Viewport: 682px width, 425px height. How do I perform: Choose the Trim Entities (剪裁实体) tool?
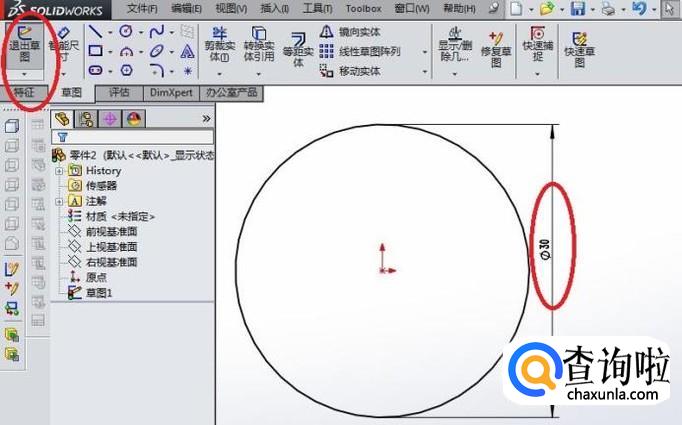[x=220, y=46]
